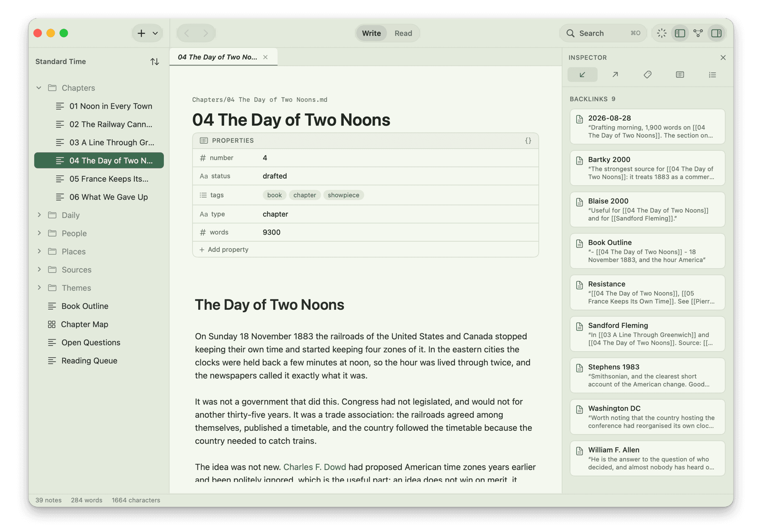The width and height of the screenshot is (762, 532).
Task: Open the Bartky 2000 backlink
Action: (647, 168)
